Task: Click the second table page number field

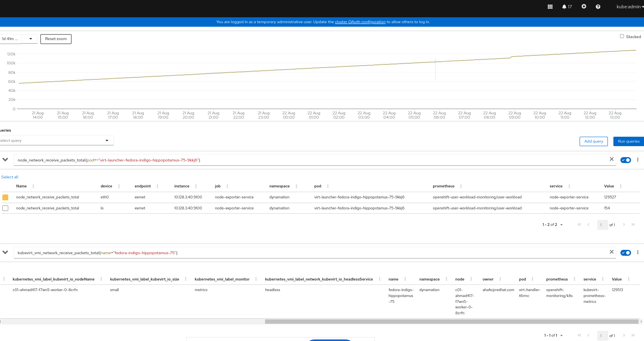Action: [x=602, y=335]
